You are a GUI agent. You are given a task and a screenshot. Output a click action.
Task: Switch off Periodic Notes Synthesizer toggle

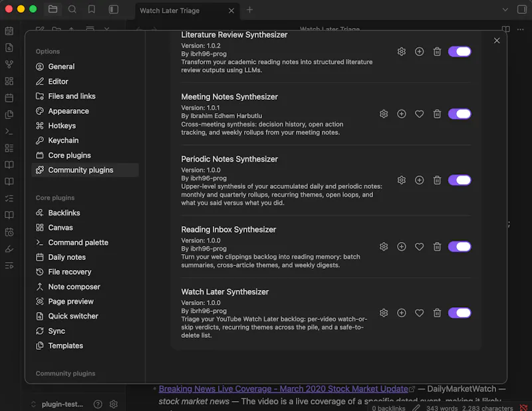(460, 180)
